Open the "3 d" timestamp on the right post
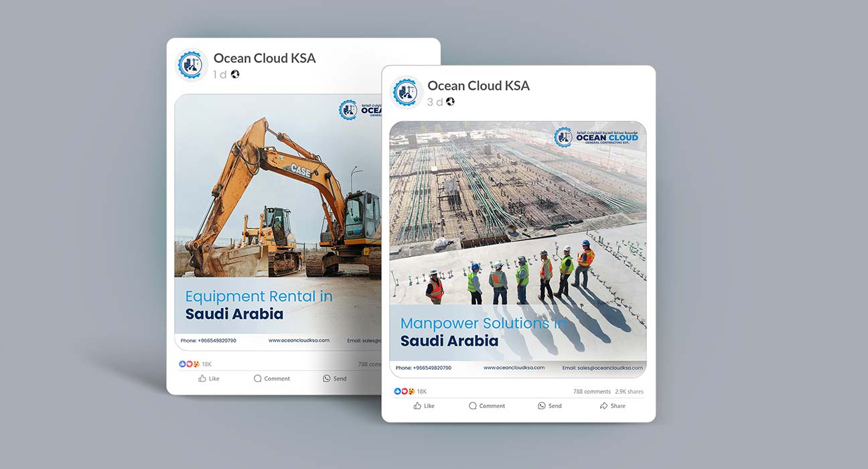Screen dimensions: 868x469 pyautogui.click(x=435, y=102)
